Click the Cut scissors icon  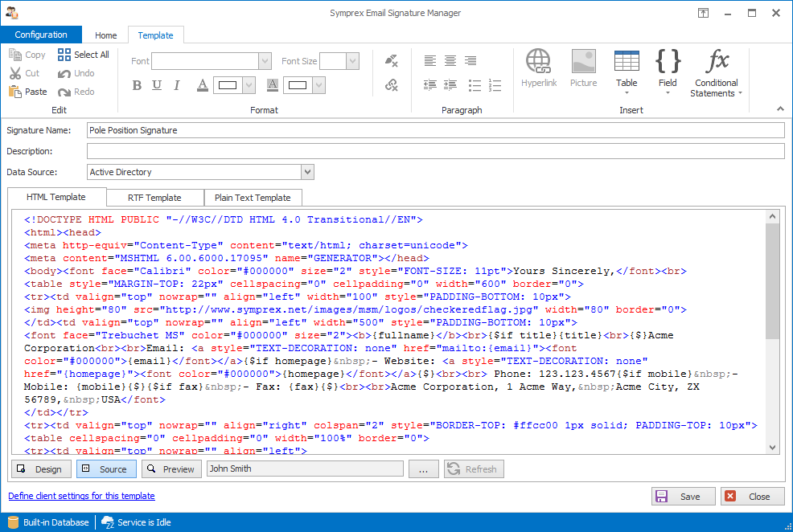pyautogui.click(x=15, y=73)
